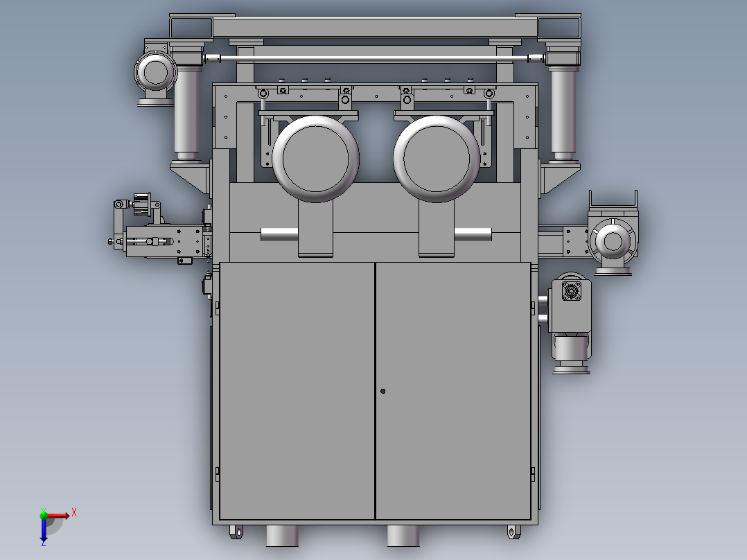
Task: Click the circular flange pump on the right
Action: [613, 241]
